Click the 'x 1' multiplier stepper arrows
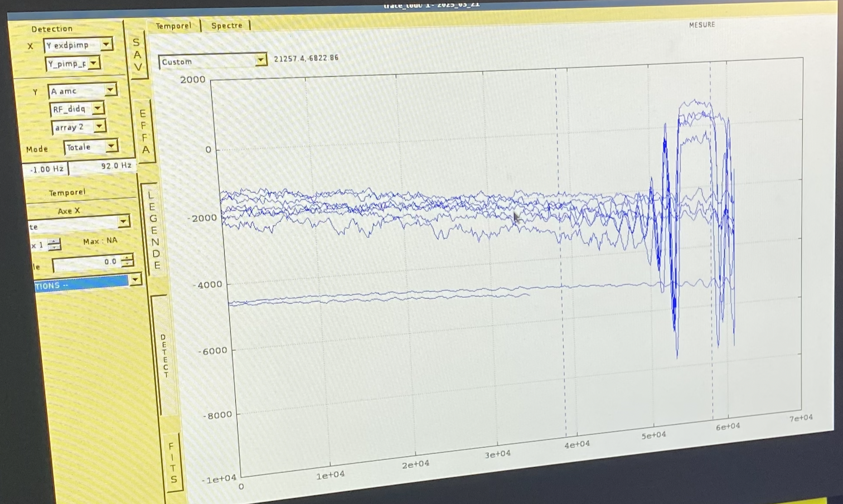The width and height of the screenshot is (843, 504). (x=54, y=244)
